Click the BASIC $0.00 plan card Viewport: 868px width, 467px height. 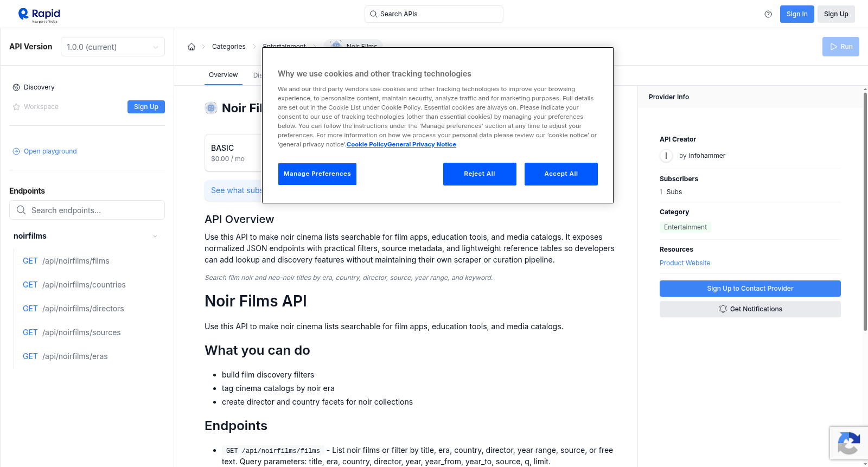point(233,153)
